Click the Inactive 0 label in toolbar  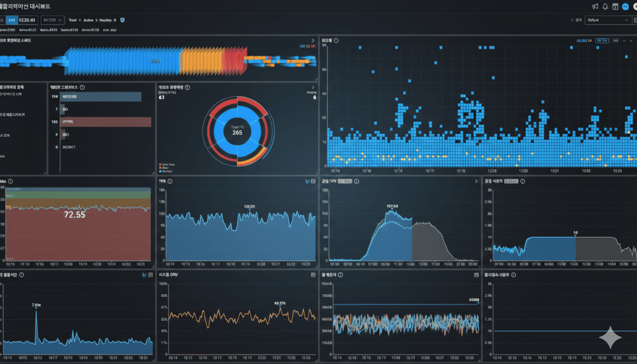[108, 20]
